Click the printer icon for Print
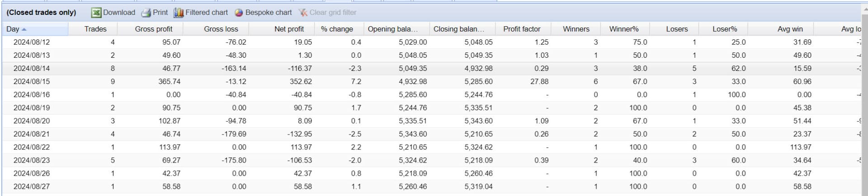The width and height of the screenshot is (868, 196). pyautogui.click(x=146, y=13)
